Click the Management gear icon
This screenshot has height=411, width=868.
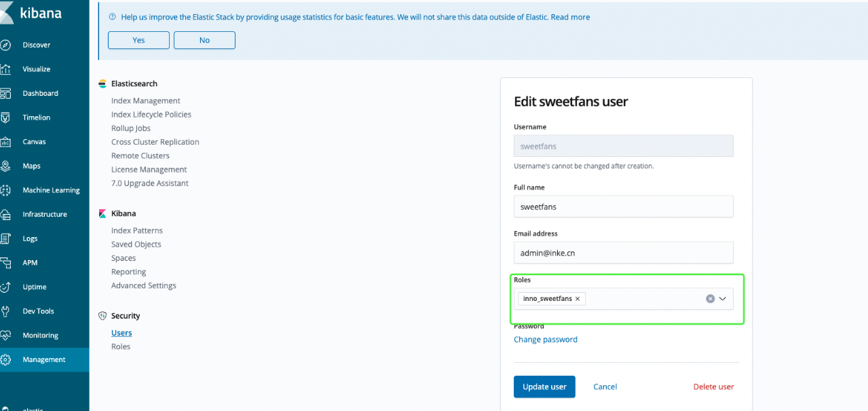(5, 360)
